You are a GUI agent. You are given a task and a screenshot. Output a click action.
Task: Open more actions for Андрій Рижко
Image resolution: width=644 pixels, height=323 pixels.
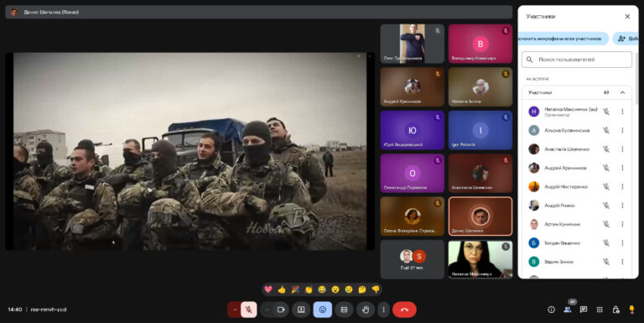tap(622, 205)
